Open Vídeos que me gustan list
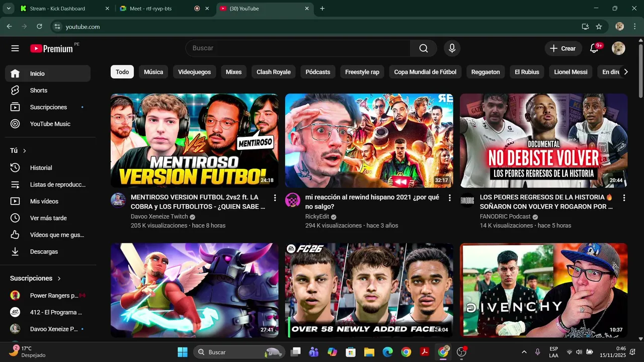The width and height of the screenshot is (644, 362). (x=48, y=235)
